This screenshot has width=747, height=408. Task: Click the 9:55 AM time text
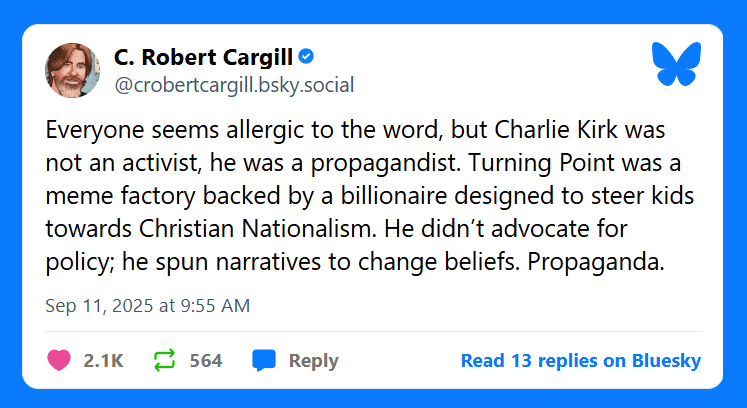[x=215, y=306]
